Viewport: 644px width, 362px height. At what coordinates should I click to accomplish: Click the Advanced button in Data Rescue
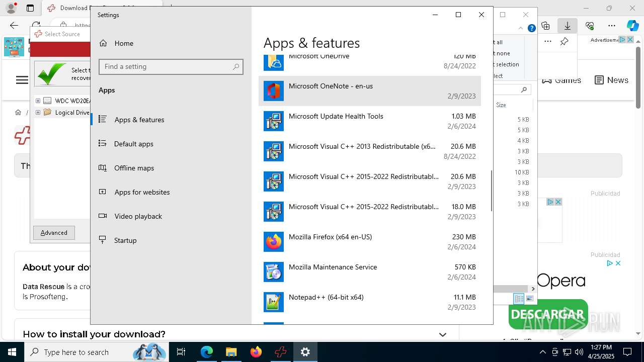tap(54, 233)
